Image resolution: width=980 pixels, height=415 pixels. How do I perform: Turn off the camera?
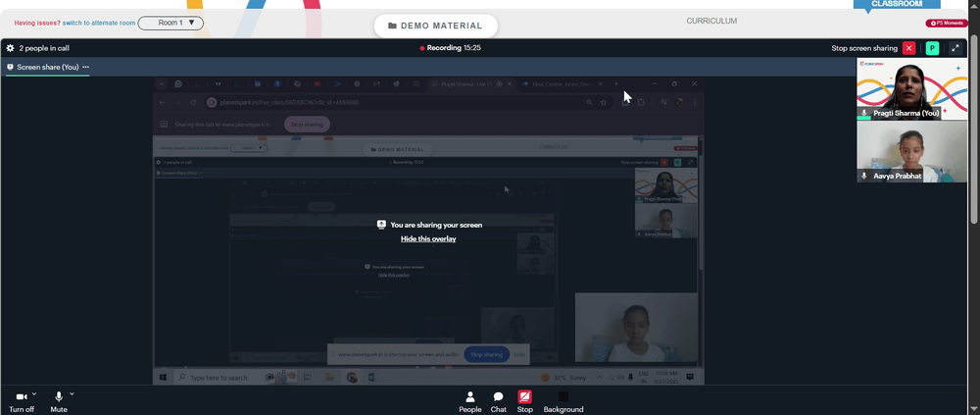click(22, 401)
